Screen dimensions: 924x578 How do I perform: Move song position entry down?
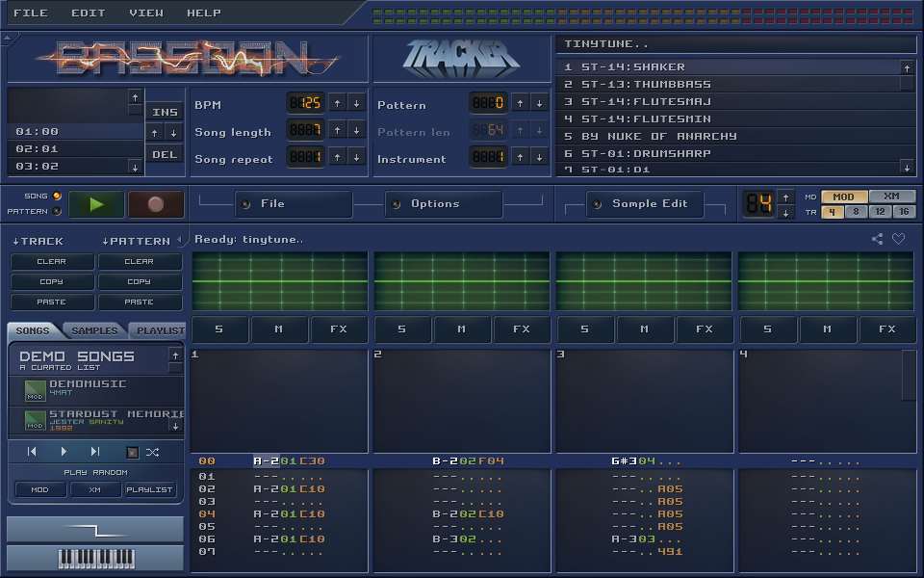(174, 133)
